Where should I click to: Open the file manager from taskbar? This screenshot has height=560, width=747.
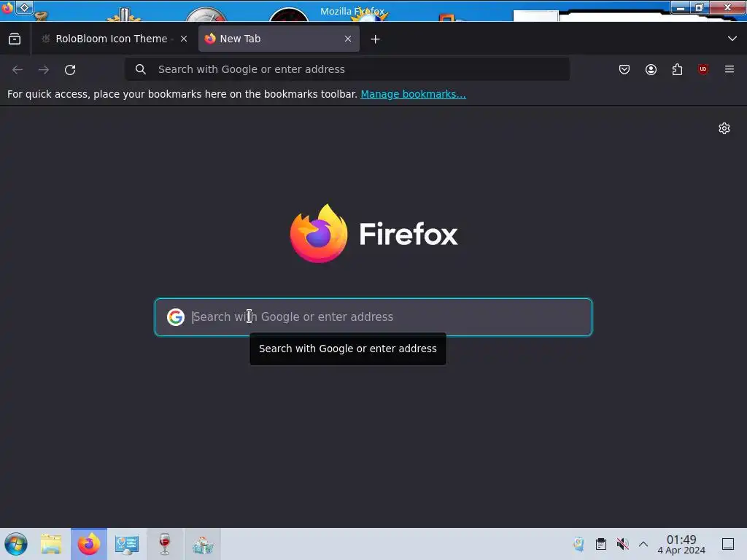(51, 544)
